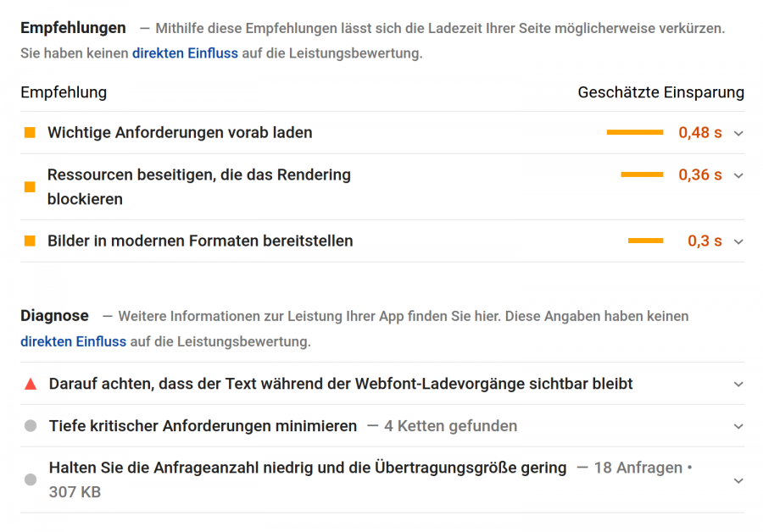The height and width of the screenshot is (532, 763).
Task: Expand 'Wichtige Anforderungen vorab laden' chevron
Action: coord(738,133)
